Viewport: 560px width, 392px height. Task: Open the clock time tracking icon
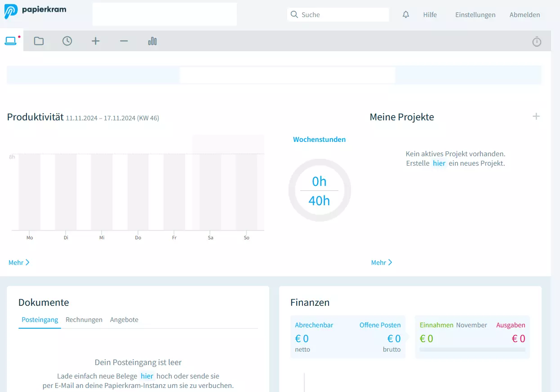[x=67, y=41]
